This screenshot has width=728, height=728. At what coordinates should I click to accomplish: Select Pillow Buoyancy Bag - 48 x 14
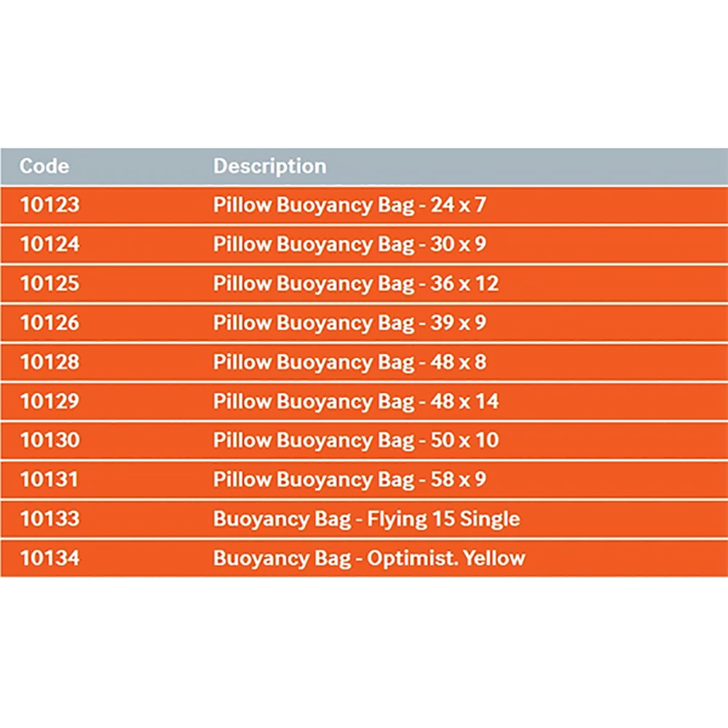pyautogui.click(x=355, y=401)
